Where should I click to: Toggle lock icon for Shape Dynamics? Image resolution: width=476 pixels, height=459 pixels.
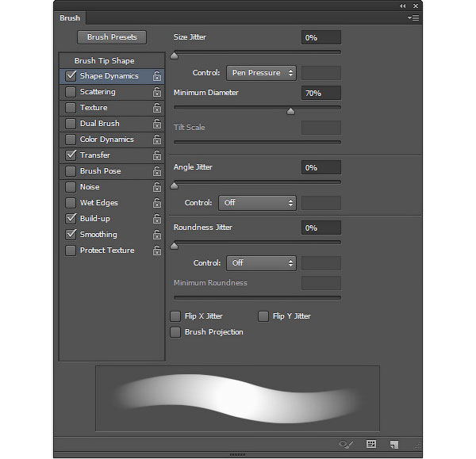point(156,76)
